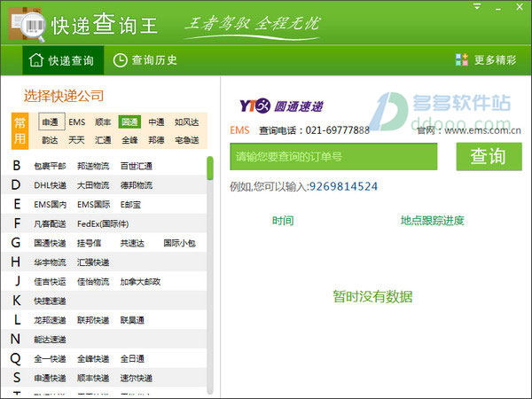Image resolution: width=532 pixels, height=399 pixels.
Task: Choose EMS国际 in row E
Action: (94, 205)
